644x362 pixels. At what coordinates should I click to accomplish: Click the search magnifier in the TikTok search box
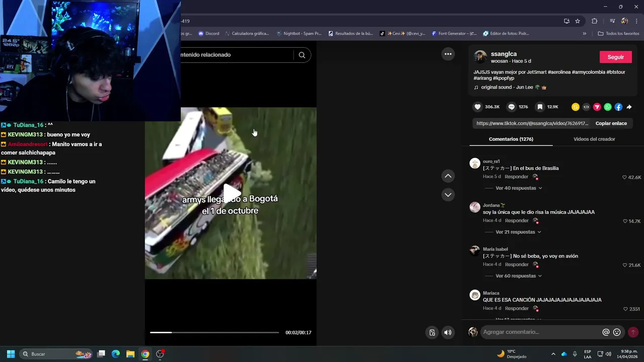[x=302, y=55]
